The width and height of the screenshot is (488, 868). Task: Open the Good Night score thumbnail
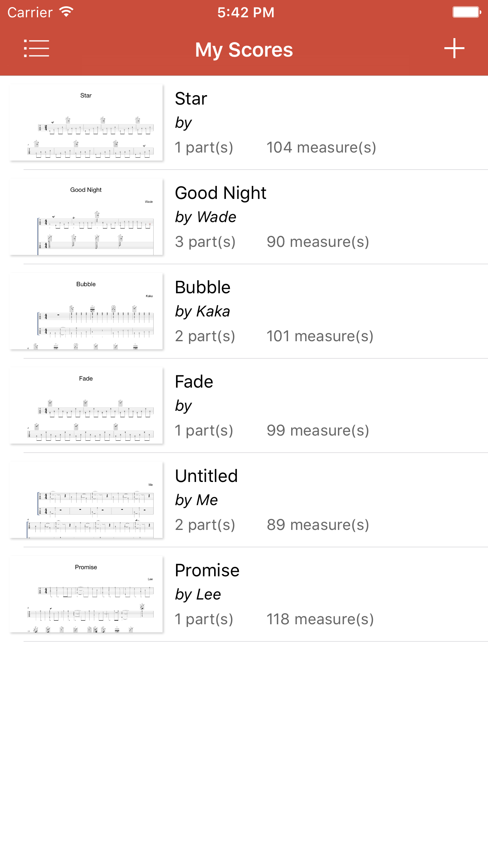tap(86, 217)
